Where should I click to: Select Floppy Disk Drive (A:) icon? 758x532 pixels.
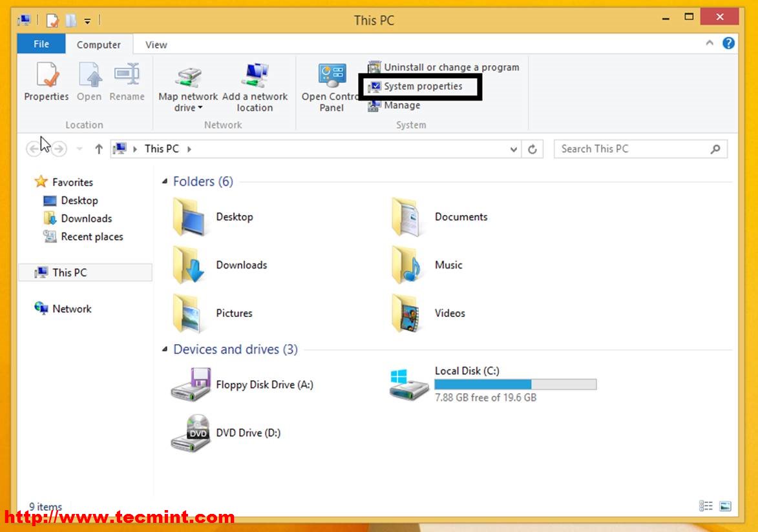[x=191, y=385]
